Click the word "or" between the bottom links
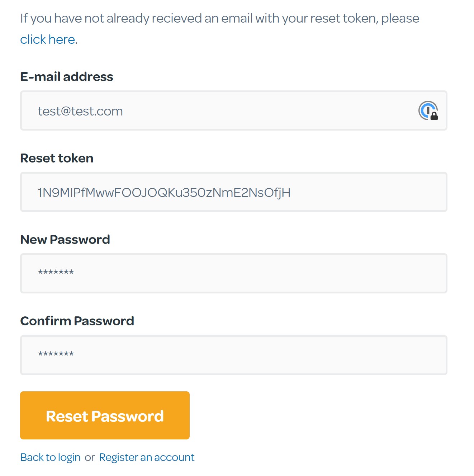This screenshot has width=474, height=476. (x=90, y=458)
